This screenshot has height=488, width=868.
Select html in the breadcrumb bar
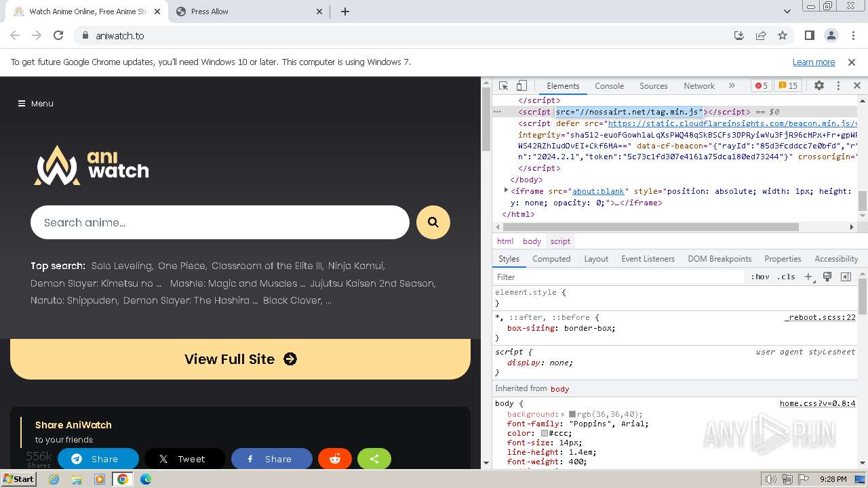505,241
